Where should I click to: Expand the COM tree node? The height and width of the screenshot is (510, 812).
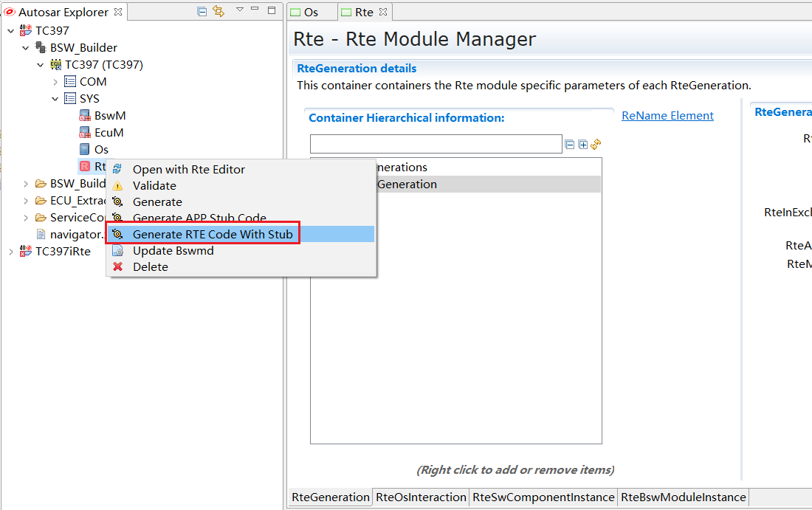(55, 82)
